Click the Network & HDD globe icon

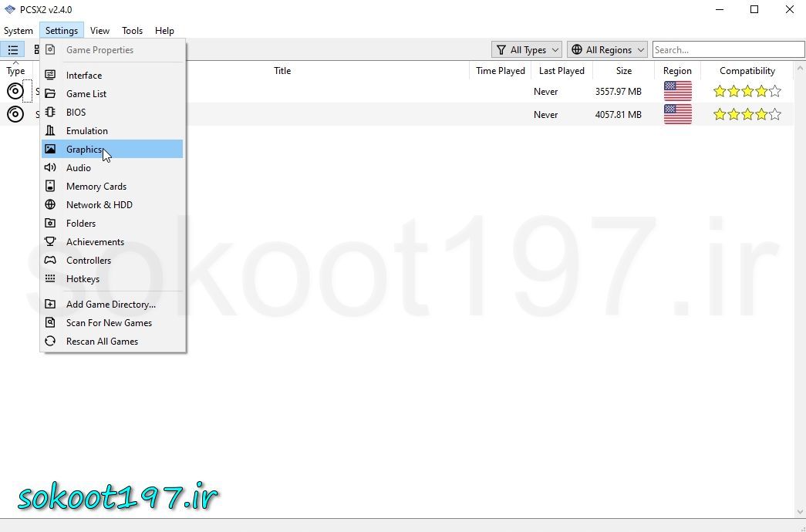tap(50, 205)
